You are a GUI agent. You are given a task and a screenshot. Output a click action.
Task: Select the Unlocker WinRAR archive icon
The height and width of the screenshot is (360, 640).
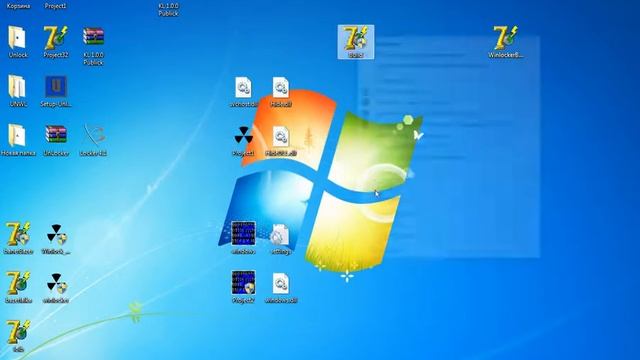[56, 135]
